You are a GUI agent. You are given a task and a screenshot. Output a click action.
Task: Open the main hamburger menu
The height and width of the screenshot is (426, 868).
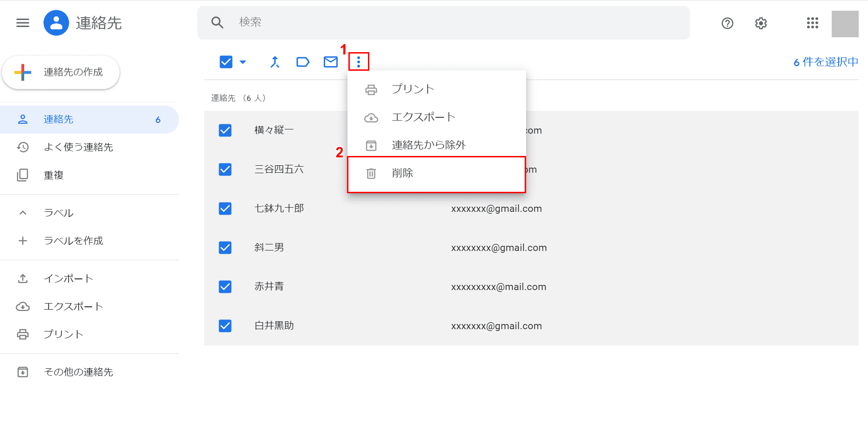23,23
